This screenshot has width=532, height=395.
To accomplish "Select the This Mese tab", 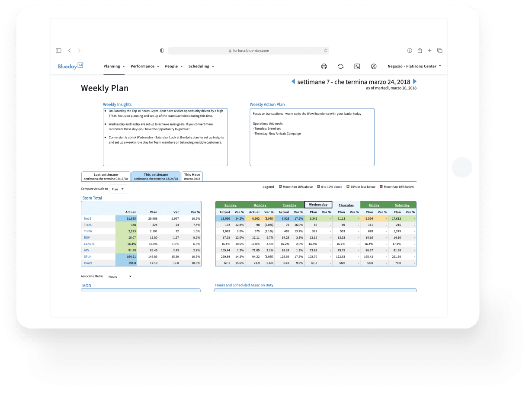I will (x=192, y=177).
